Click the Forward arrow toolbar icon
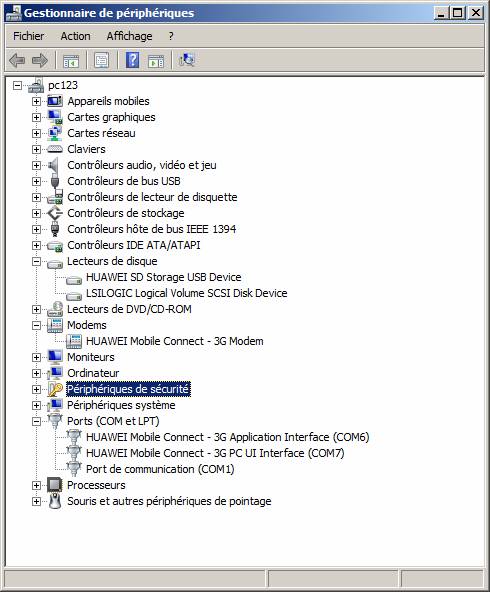 (40, 60)
